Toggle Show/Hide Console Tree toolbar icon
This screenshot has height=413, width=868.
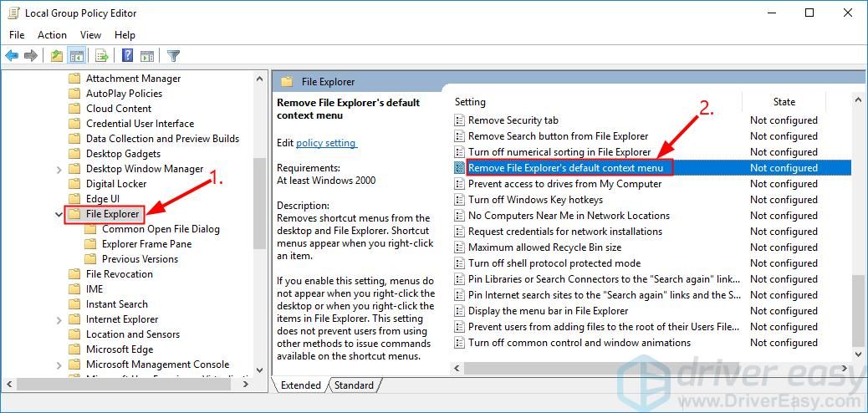(x=76, y=56)
